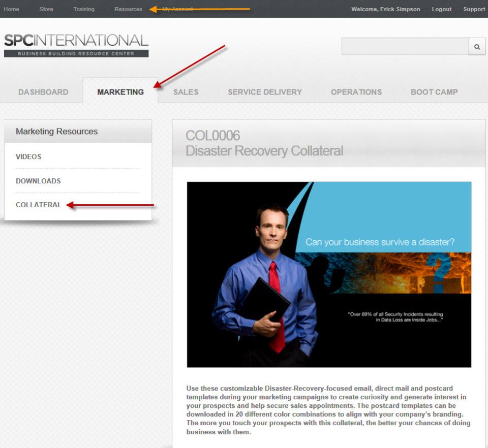Select the Marketing tab
488x448 pixels.
tap(120, 92)
